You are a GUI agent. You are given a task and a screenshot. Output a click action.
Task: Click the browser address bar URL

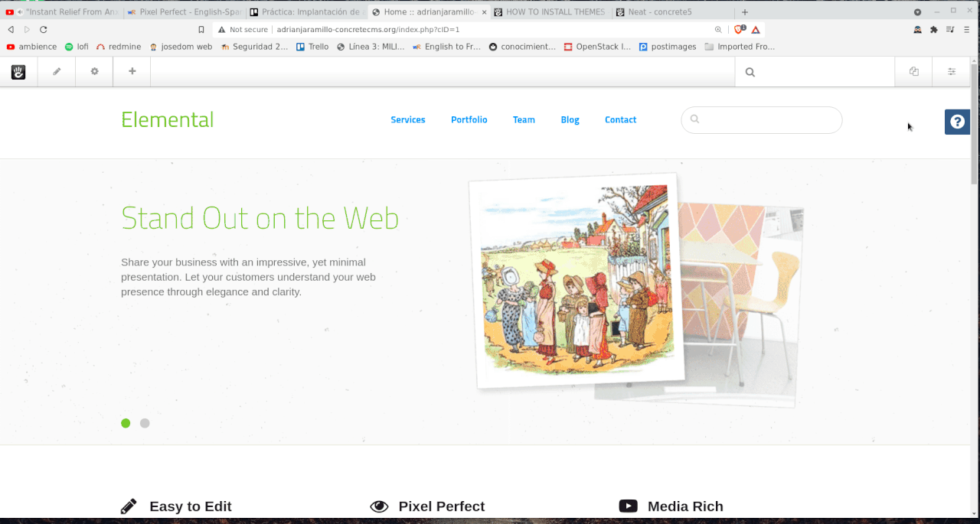click(x=367, y=29)
